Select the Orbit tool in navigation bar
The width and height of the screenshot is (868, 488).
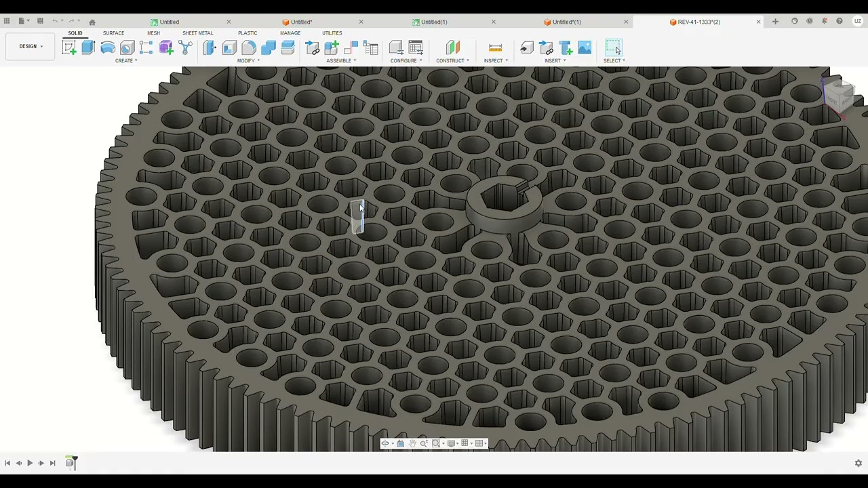click(x=385, y=443)
